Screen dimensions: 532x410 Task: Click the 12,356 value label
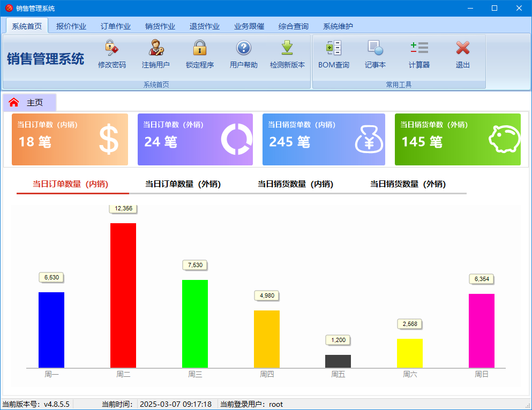[x=124, y=208]
